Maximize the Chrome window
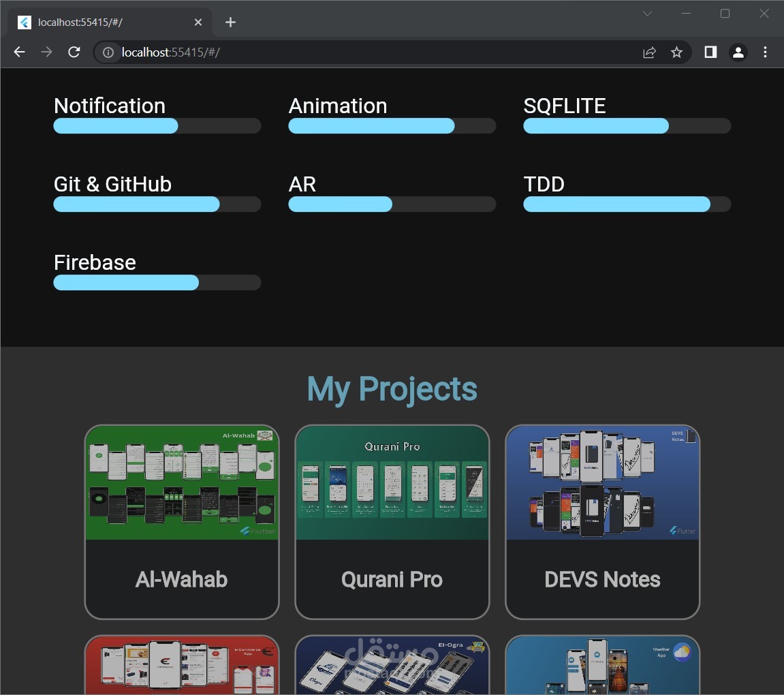Screen dimensions: 784x695 pyautogui.click(x=725, y=14)
